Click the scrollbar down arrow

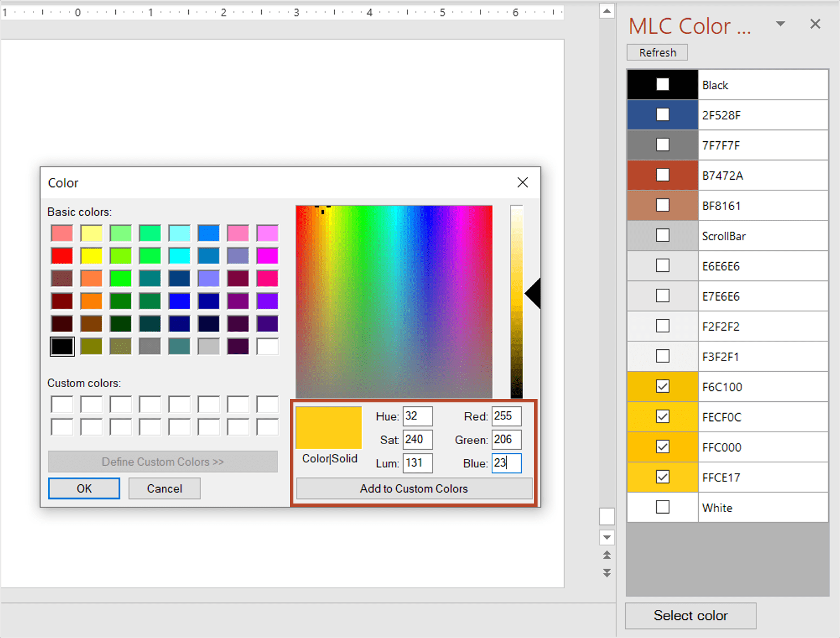(x=607, y=537)
